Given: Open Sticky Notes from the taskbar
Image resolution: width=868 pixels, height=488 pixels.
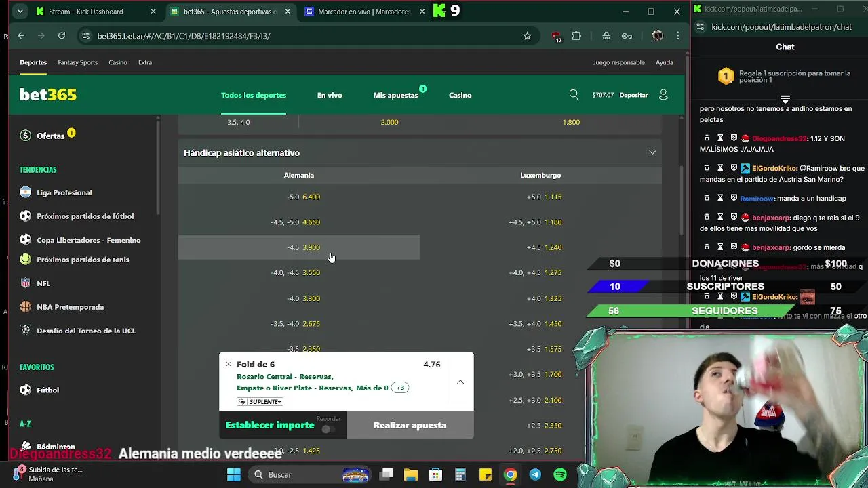Looking at the screenshot, I should click(x=485, y=475).
